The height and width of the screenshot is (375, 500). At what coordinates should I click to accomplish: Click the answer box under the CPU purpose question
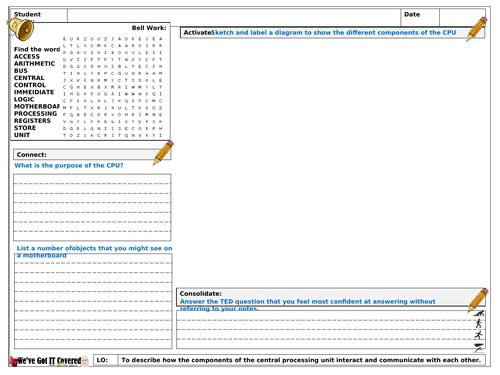pos(92,207)
